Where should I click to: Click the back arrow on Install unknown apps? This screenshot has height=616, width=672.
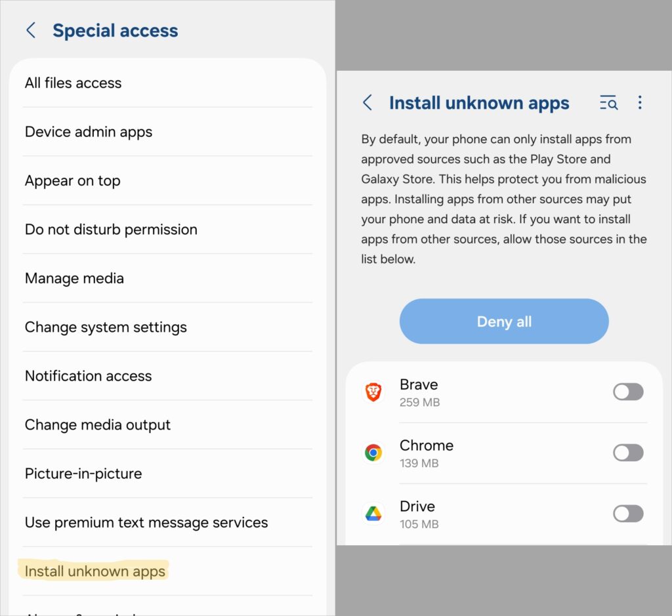367,103
